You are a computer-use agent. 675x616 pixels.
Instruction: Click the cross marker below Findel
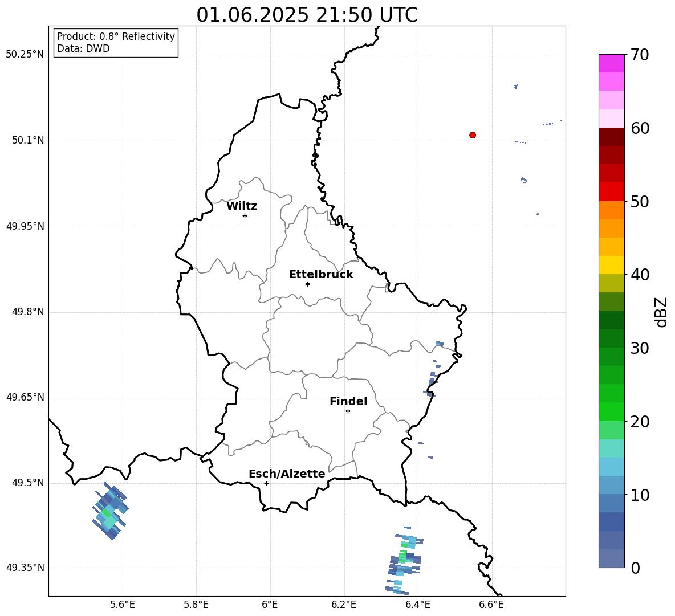348,411
